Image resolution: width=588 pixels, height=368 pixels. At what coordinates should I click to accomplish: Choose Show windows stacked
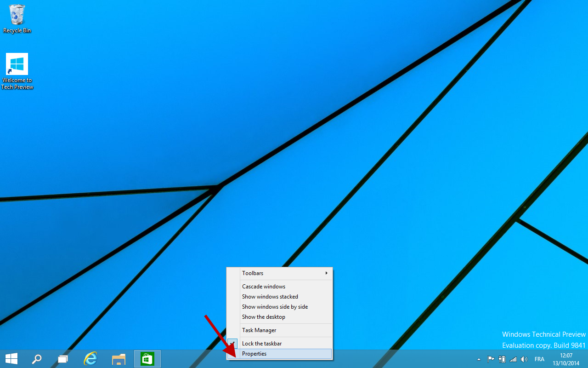coord(280,297)
